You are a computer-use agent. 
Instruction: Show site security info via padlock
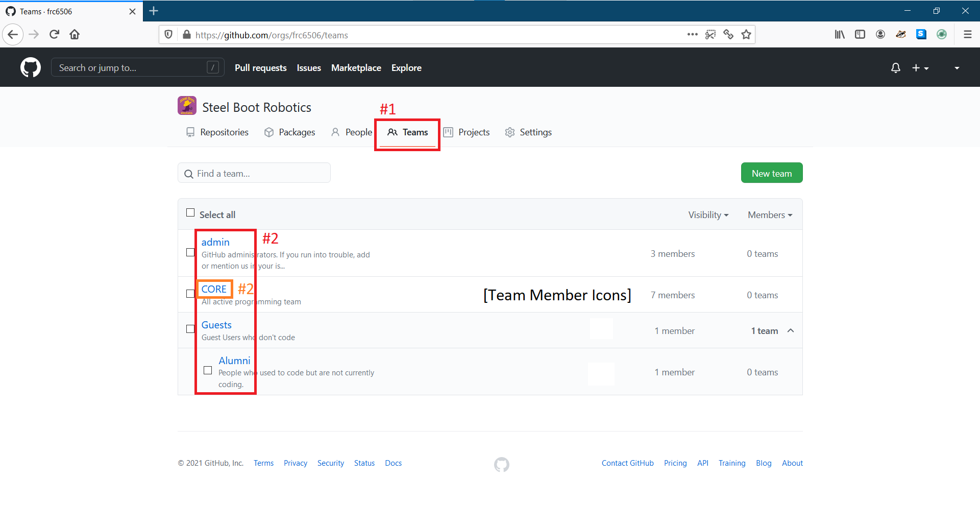(x=187, y=35)
